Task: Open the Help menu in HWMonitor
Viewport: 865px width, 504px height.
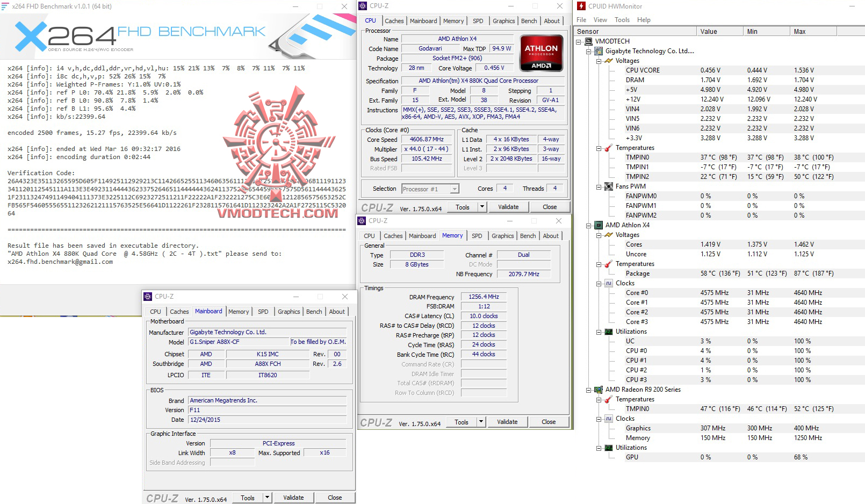Action: [644, 20]
